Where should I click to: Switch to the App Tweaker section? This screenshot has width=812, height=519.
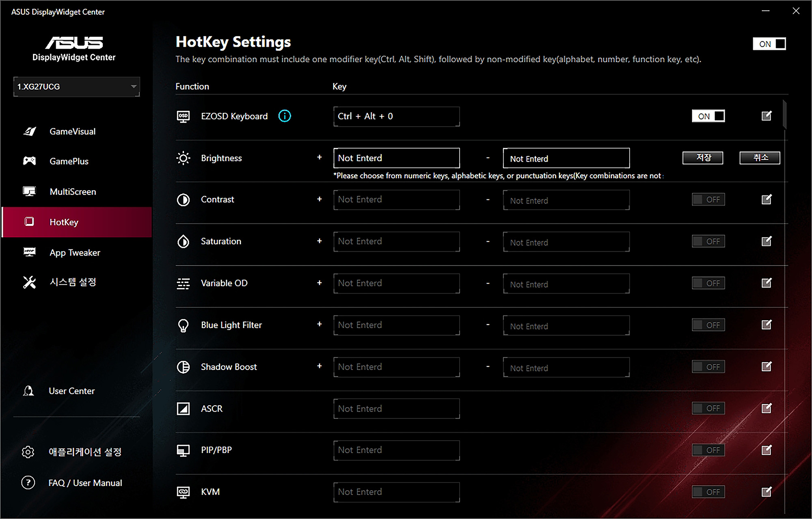click(75, 253)
